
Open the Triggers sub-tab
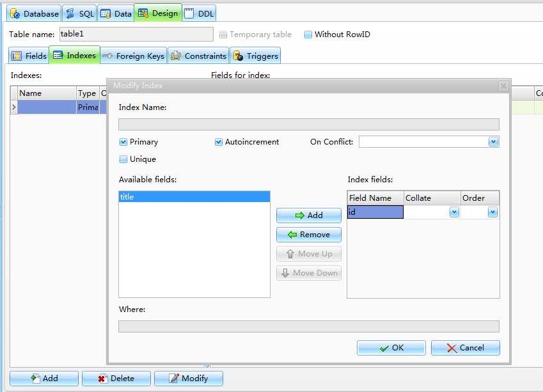255,56
